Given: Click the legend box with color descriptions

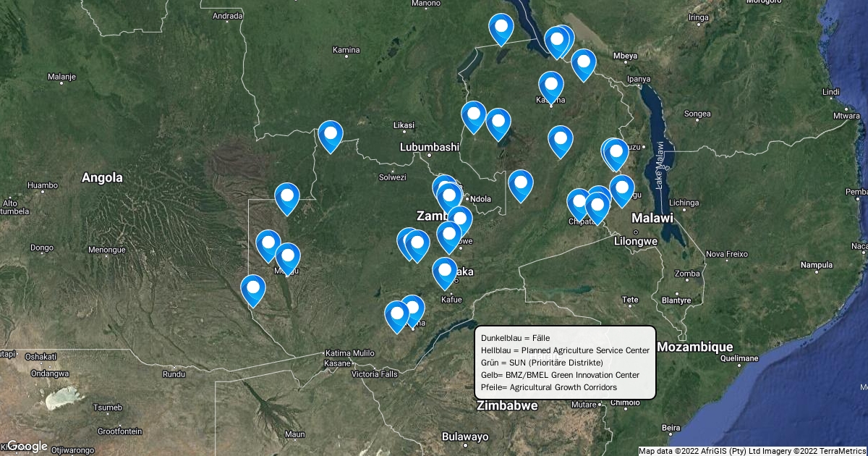Looking at the screenshot, I should [x=565, y=362].
